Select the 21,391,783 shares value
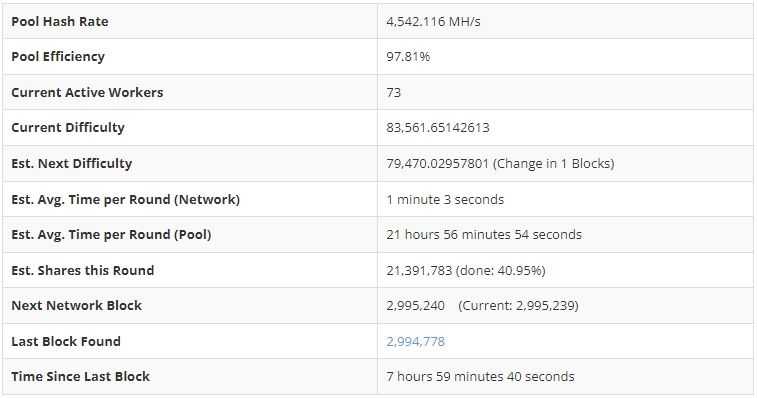This screenshot has height=398, width=757. (419, 270)
